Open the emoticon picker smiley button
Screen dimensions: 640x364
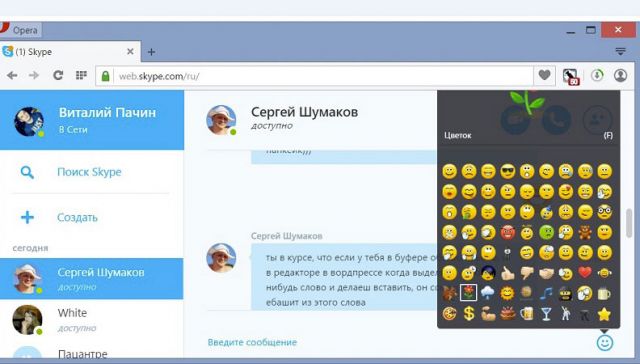point(604,342)
